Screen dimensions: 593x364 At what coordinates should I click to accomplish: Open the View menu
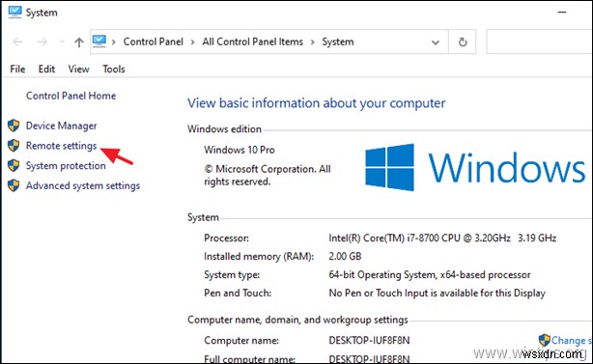pyautogui.click(x=78, y=70)
